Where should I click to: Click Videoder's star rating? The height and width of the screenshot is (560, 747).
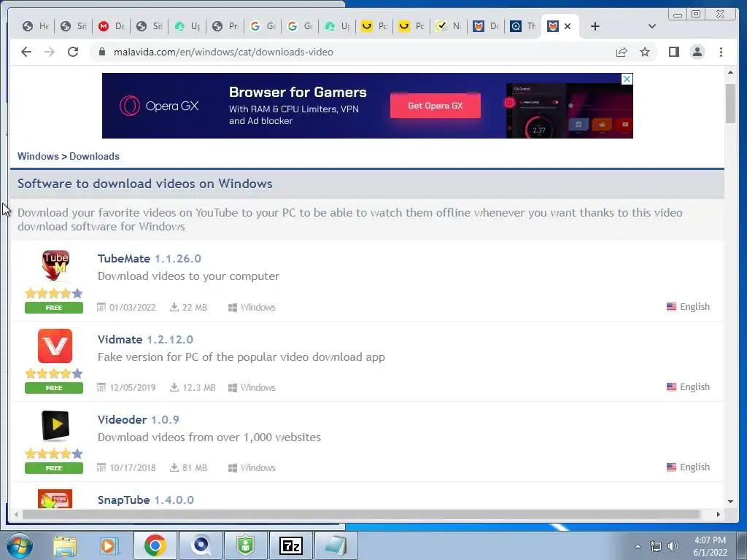pyautogui.click(x=54, y=454)
